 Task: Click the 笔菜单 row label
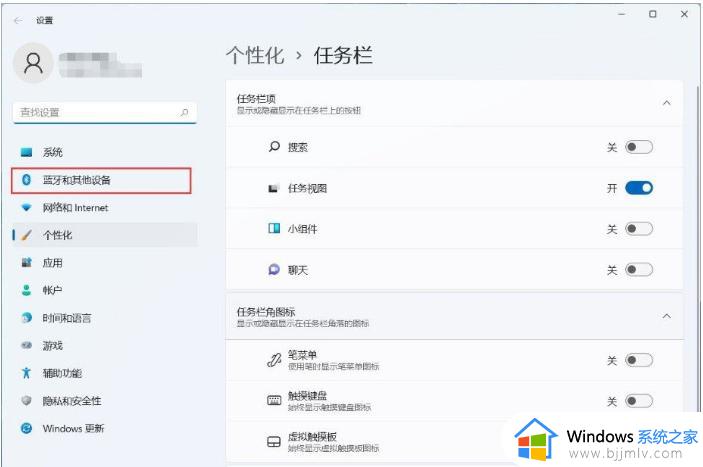(303, 355)
